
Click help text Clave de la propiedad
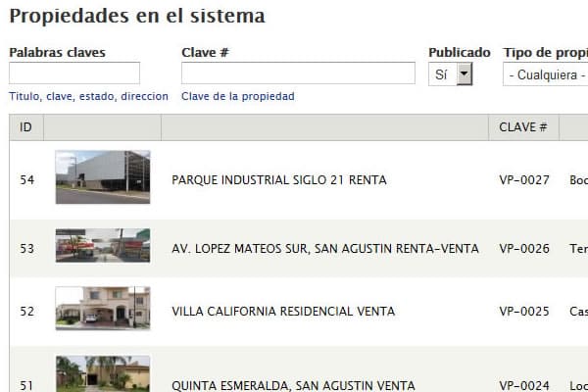(x=238, y=96)
